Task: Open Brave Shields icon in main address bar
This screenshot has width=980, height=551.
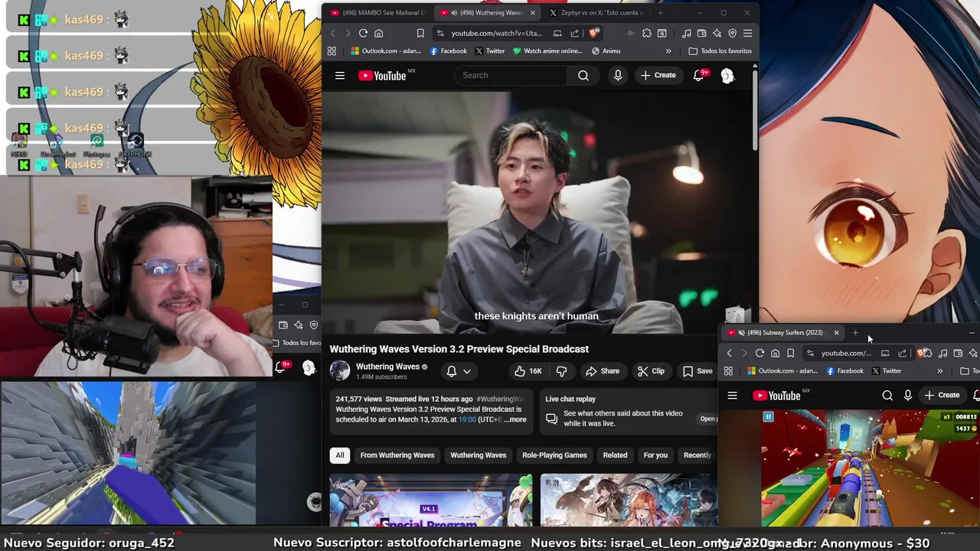Action: click(x=593, y=33)
